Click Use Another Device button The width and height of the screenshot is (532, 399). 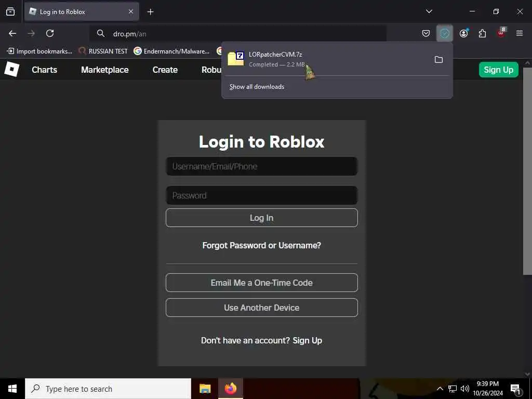pyautogui.click(x=262, y=308)
